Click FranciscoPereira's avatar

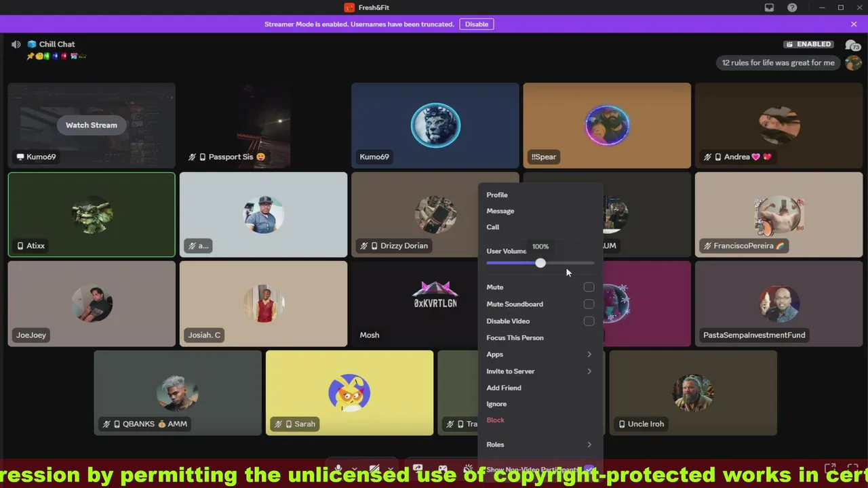tap(779, 214)
